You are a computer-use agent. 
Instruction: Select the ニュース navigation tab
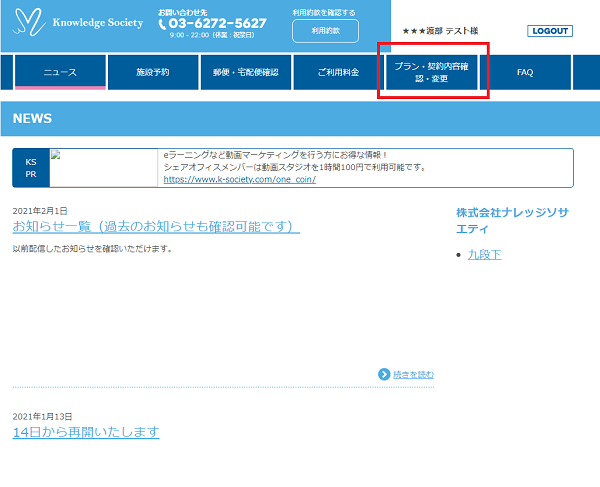point(60,72)
